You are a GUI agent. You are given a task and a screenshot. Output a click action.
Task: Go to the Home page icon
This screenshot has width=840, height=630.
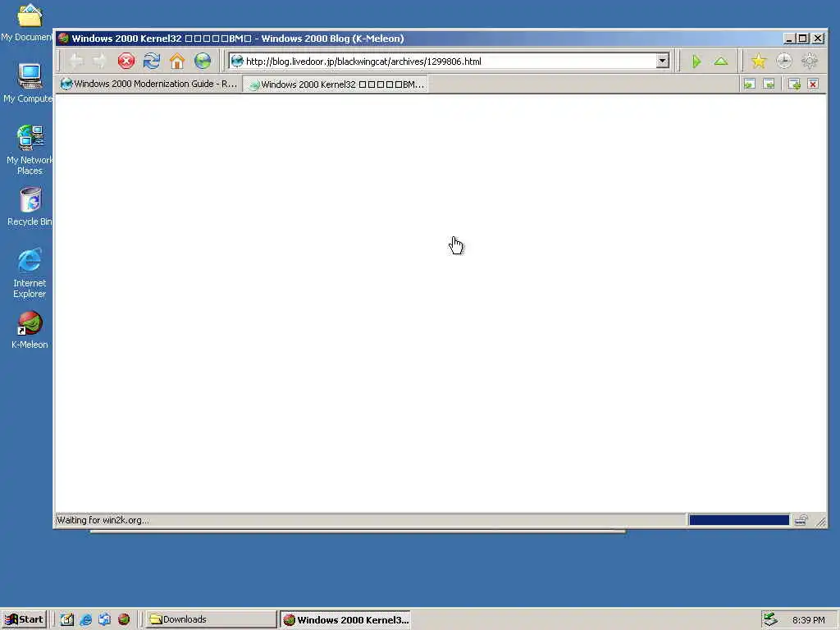pos(177,61)
